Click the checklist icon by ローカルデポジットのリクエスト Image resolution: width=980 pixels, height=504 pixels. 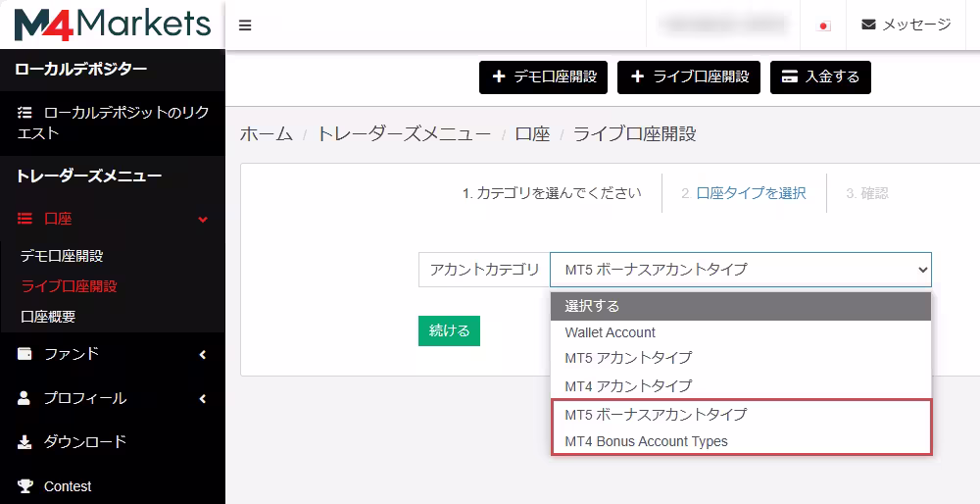pyautogui.click(x=24, y=113)
